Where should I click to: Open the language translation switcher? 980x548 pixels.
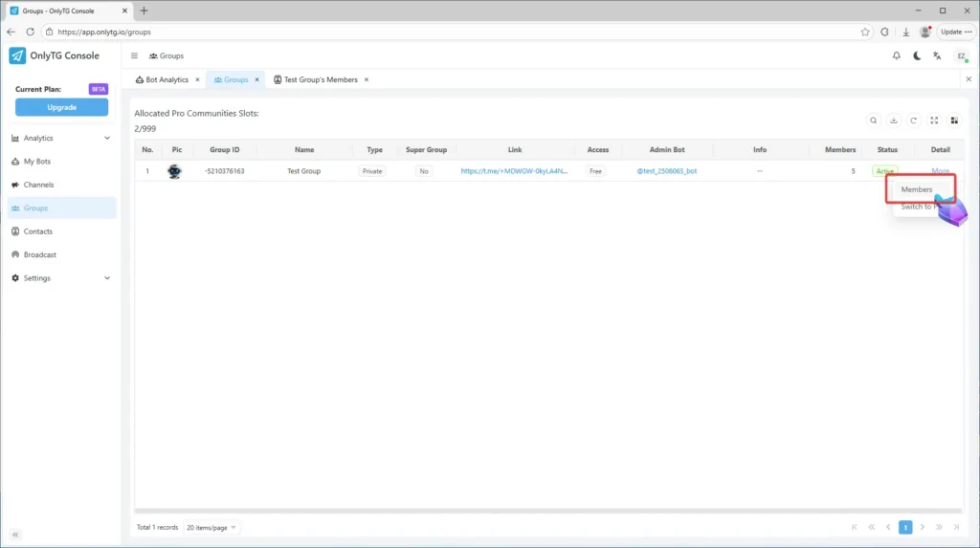[x=938, y=56]
